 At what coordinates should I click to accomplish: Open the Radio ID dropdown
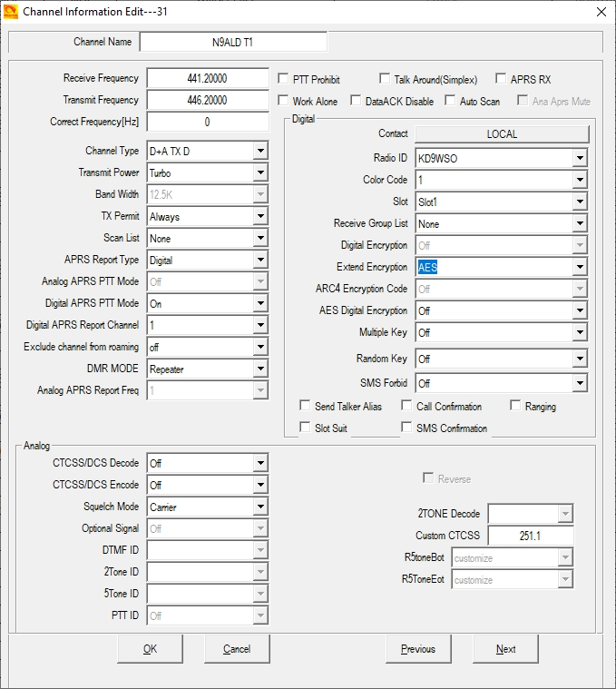[x=580, y=158]
